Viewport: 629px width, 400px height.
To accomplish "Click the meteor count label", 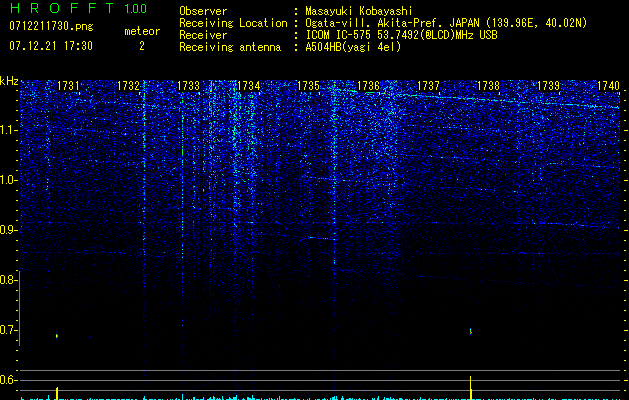I will 142,31.
